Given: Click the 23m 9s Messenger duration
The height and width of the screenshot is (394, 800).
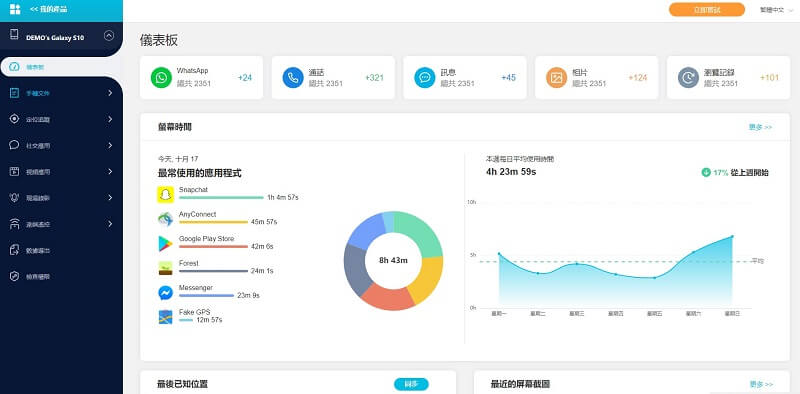Looking at the screenshot, I should click(x=248, y=296).
